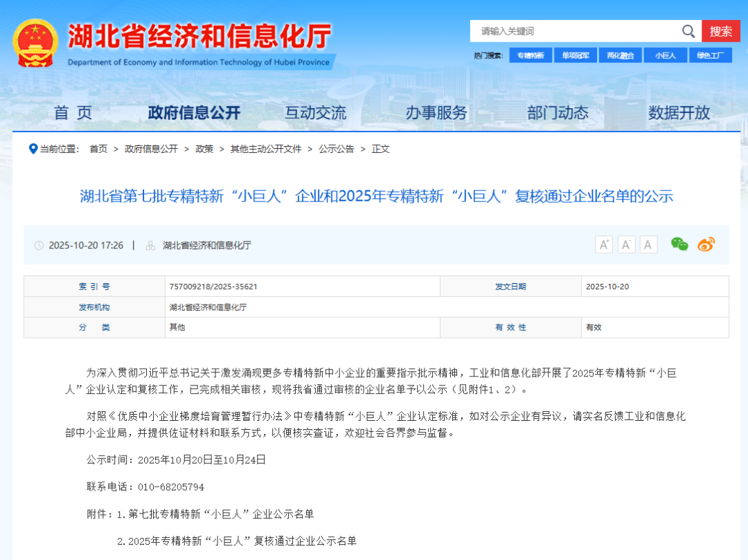Share article via Weibo icon

point(706,244)
